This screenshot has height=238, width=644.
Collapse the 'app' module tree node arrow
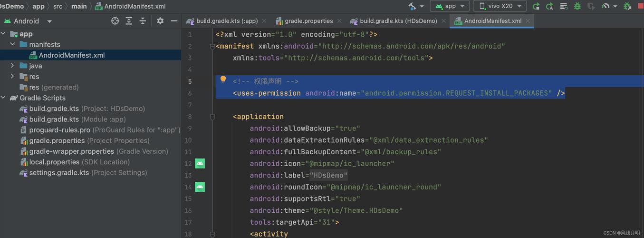3,34
